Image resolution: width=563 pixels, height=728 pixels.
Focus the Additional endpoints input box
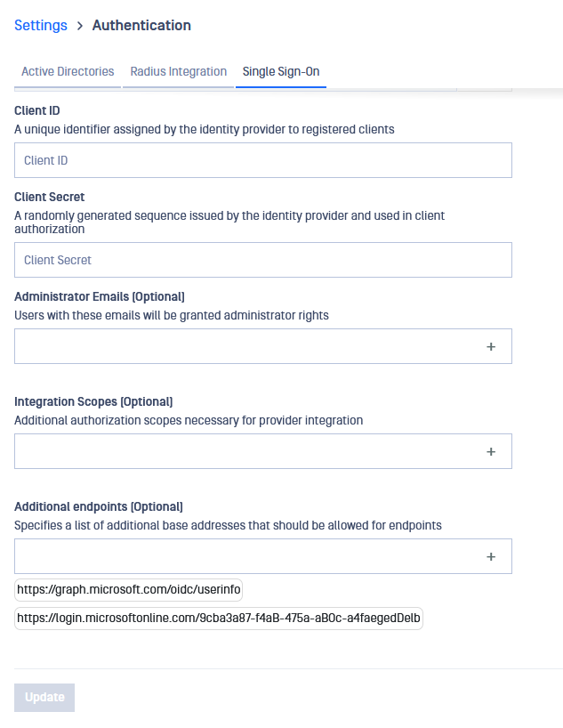tap(246, 556)
